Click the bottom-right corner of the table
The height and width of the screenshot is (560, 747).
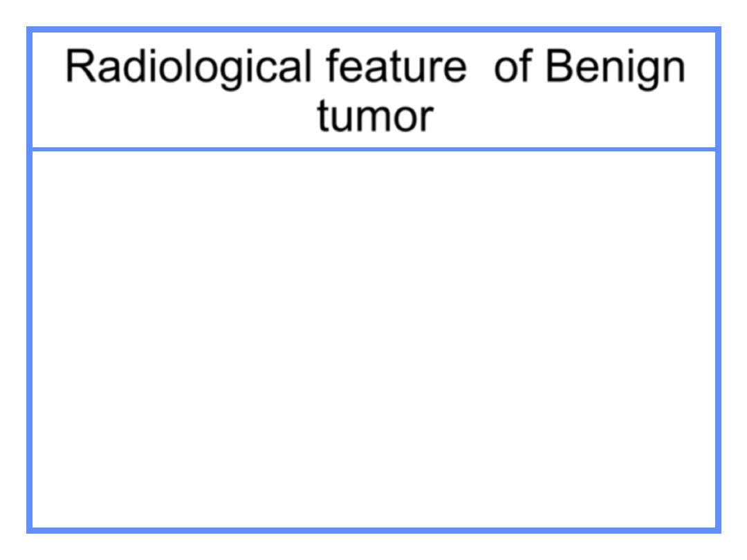tap(719, 530)
